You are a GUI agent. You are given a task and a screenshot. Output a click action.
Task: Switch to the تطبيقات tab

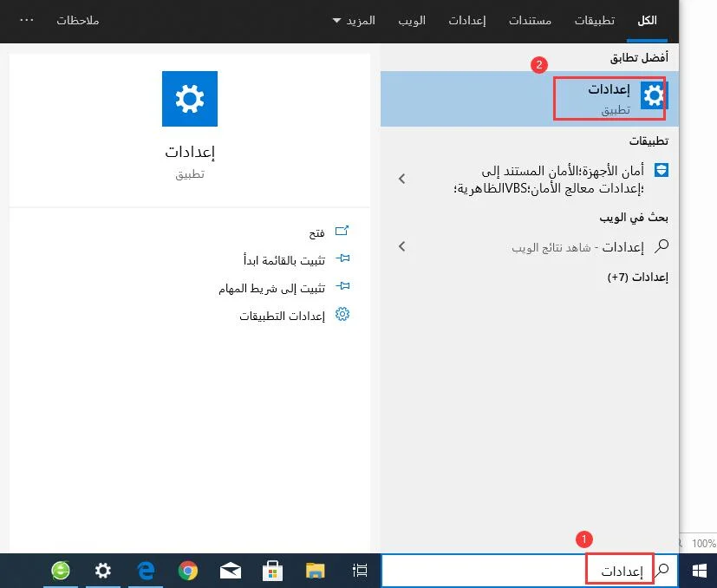pyautogui.click(x=595, y=21)
